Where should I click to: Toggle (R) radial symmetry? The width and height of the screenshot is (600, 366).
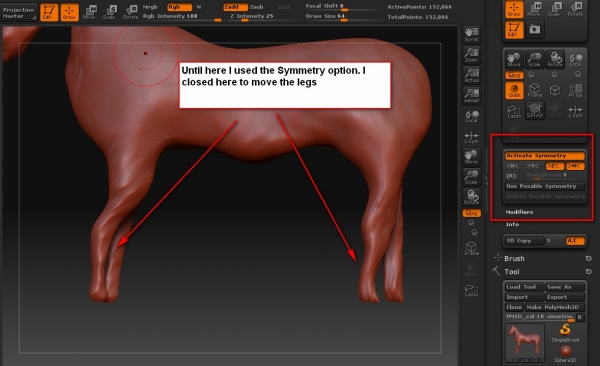click(x=511, y=176)
